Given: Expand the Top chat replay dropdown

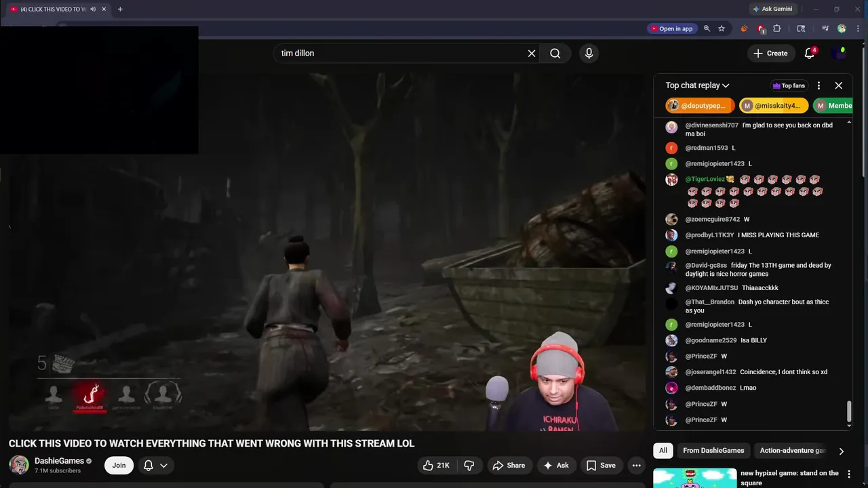Looking at the screenshot, I should click(697, 85).
